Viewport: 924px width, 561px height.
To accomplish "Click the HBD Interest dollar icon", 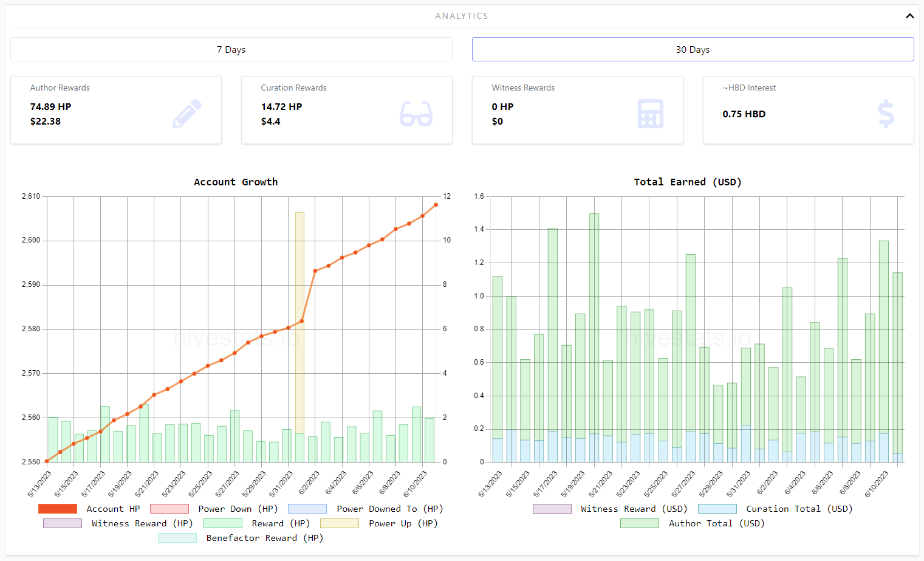I will tap(886, 114).
